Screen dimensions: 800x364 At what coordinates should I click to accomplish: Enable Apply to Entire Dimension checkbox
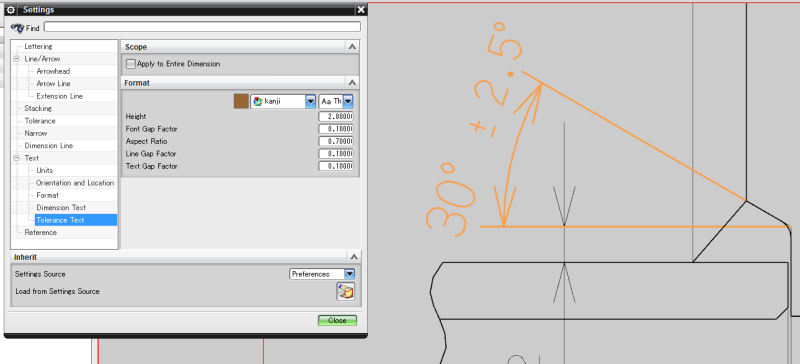131,64
